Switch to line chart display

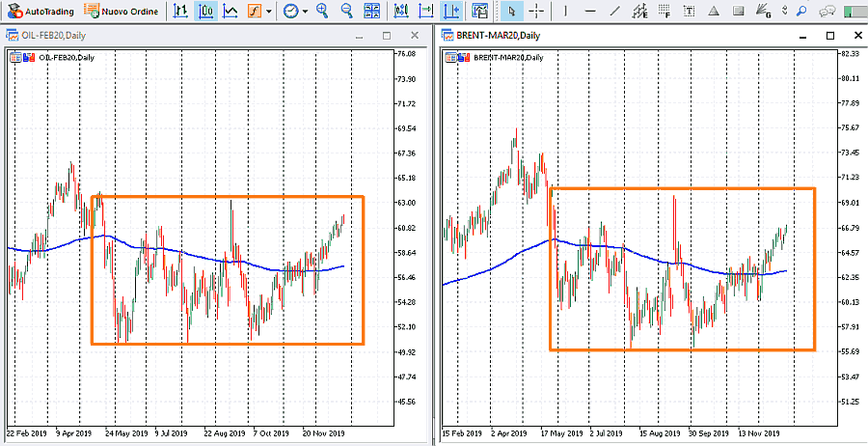tap(231, 12)
